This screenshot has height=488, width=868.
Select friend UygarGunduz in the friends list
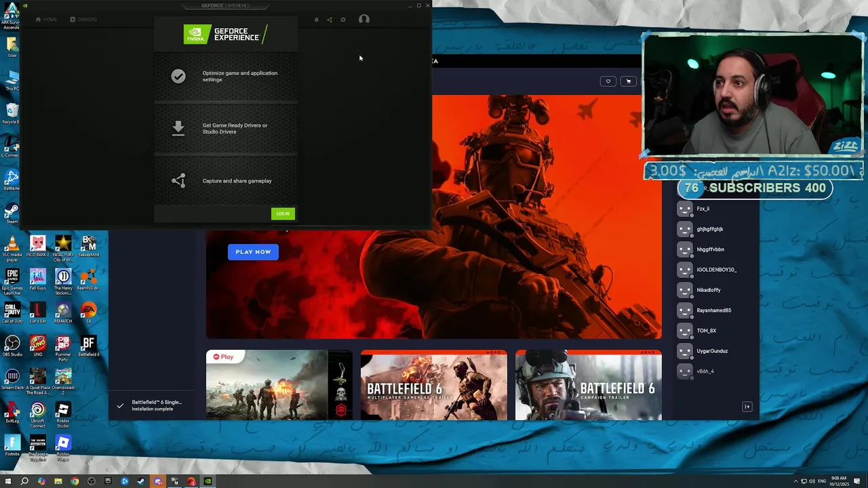712,351
